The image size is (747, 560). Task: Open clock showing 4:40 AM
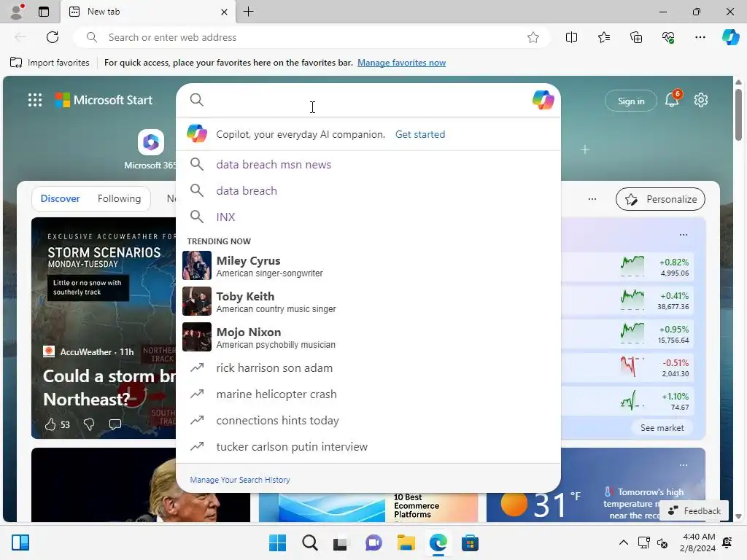pos(697,542)
